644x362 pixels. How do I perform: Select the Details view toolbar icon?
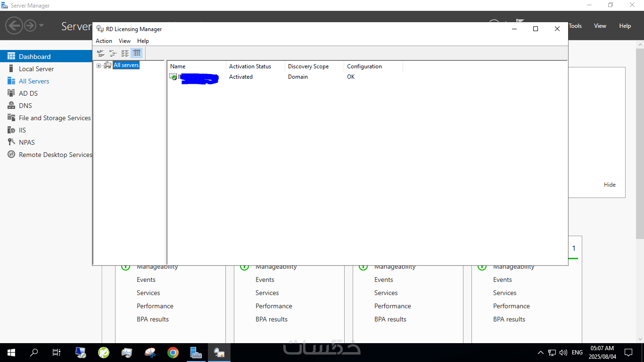pyautogui.click(x=137, y=53)
